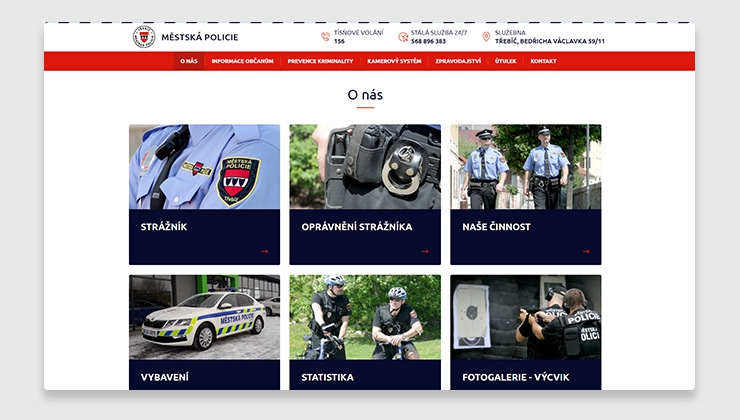Image resolution: width=740 pixels, height=420 pixels.
Task: Click the red arrow on Oprávnění strážníka card
Action: 425,252
